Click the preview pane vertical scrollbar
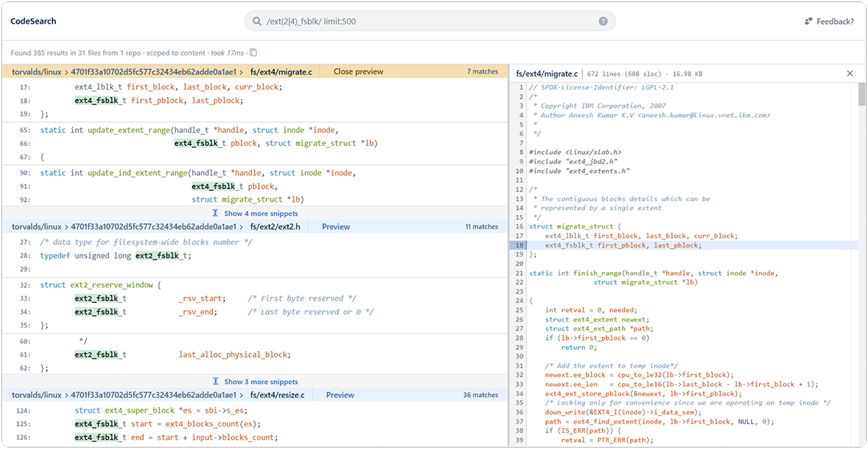 (x=861, y=95)
